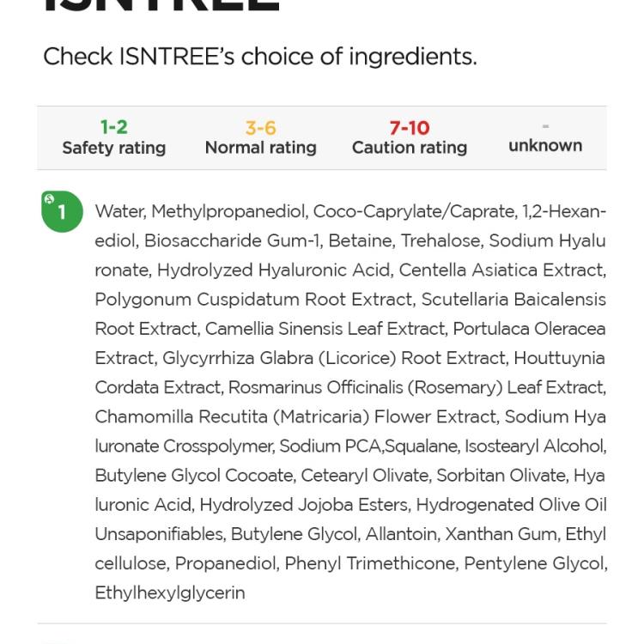Click the Methylpropanediol ingredient

coord(229,212)
